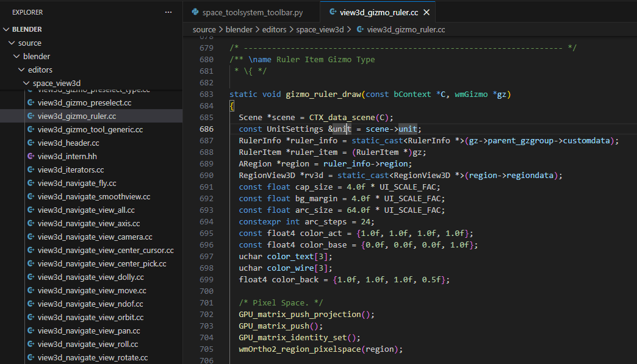Click C++ icon in breadcrumb path
The height and width of the screenshot is (364, 637).
coord(360,29)
